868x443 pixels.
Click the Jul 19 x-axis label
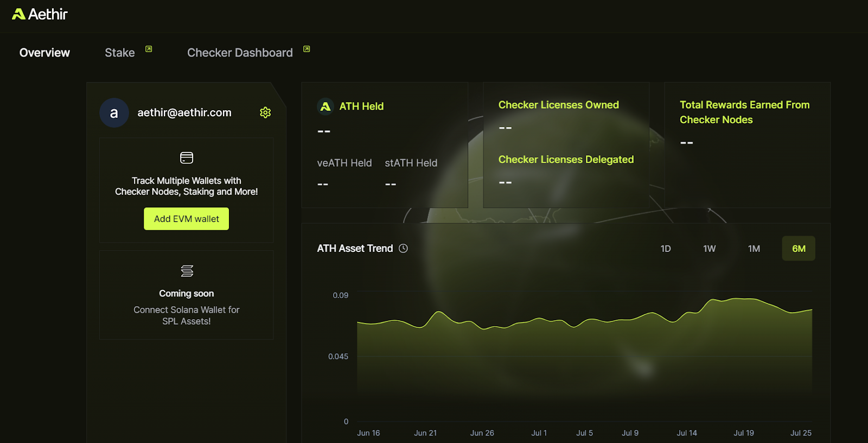(x=744, y=433)
